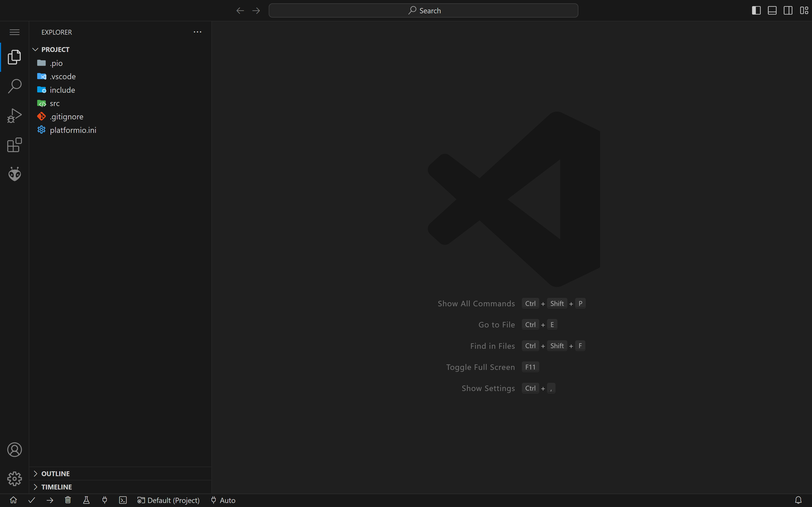The image size is (812, 507).
Task: Toggle the bottom panel visibility
Action: (772, 10)
